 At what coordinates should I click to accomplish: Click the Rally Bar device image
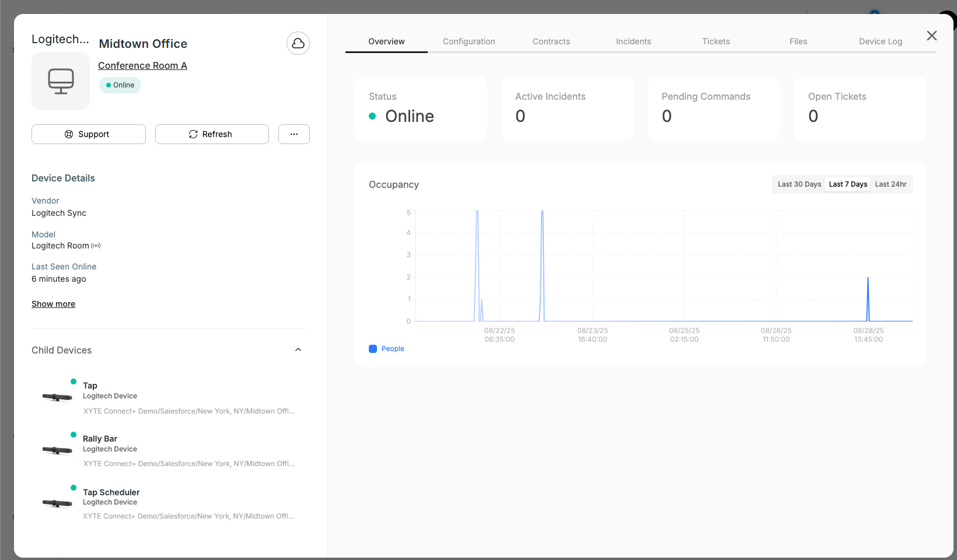(x=57, y=450)
